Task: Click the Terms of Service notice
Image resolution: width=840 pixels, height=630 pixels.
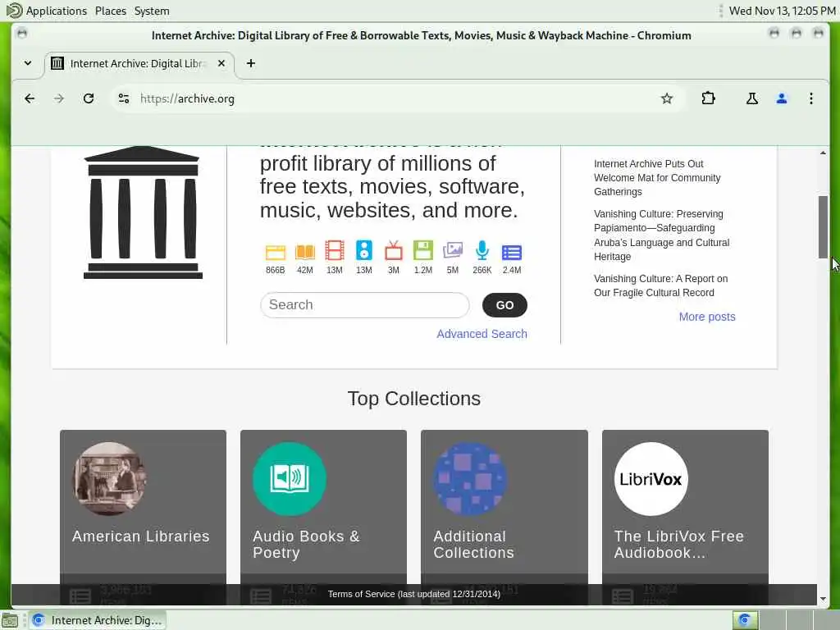Action: (x=414, y=594)
